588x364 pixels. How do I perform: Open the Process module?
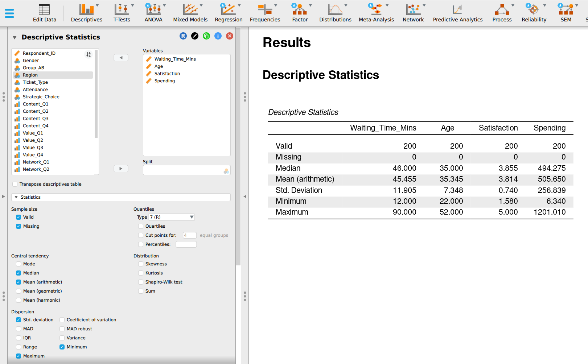(x=502, y=13)
